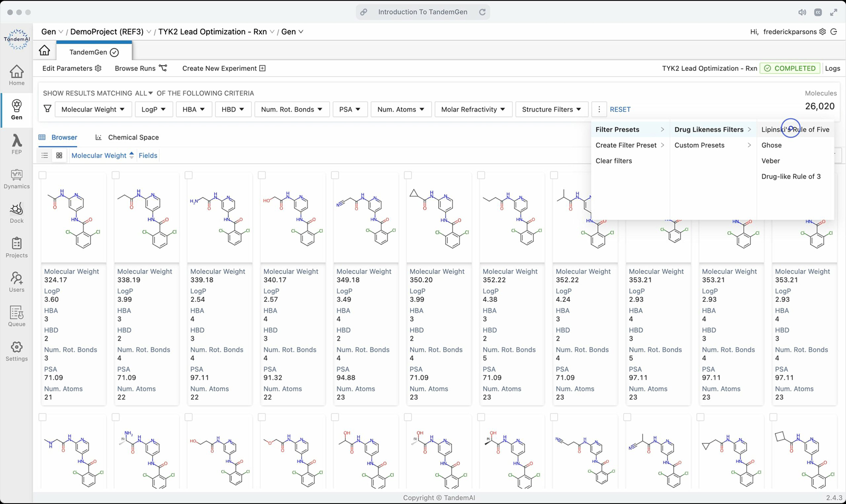Open the Structure Filters dropdown
This screenshot has width=846, height=504.
[x=551, y=109]
